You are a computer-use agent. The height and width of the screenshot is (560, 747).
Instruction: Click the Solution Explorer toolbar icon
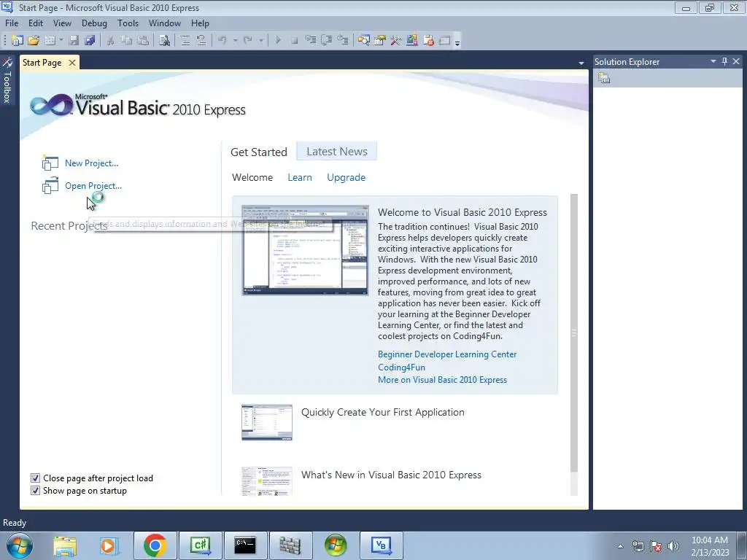coord(364,41)
